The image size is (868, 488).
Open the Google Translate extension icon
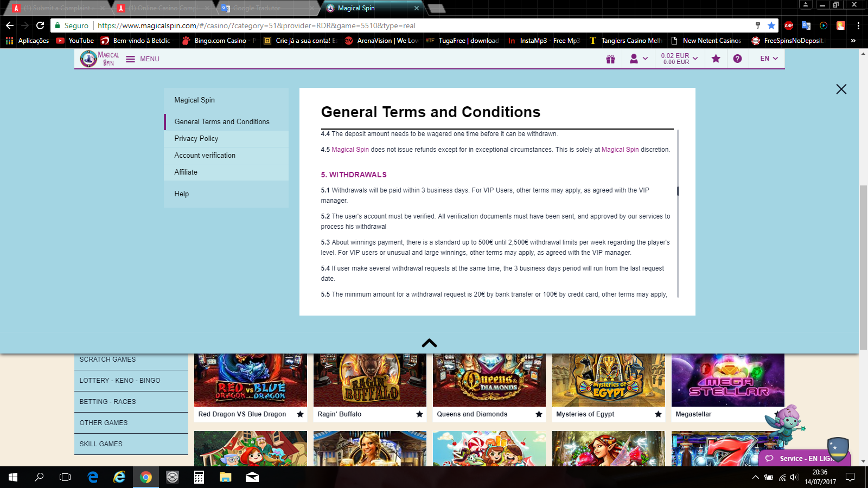click(806, 25)
